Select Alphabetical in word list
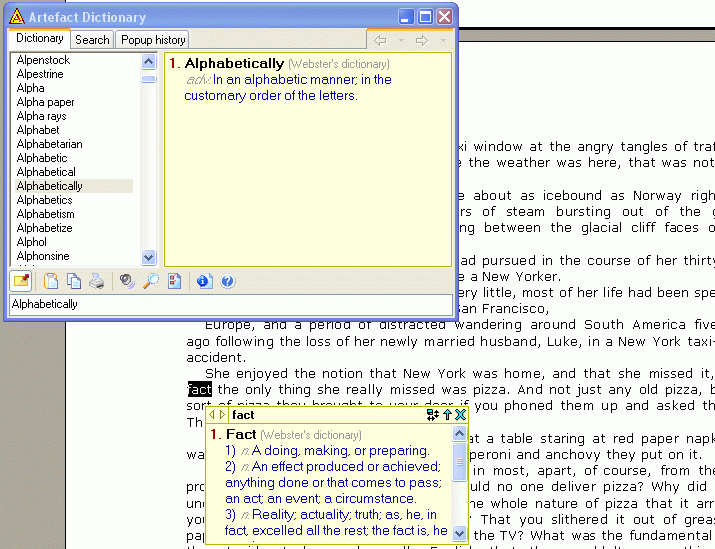 pos(46,172)
